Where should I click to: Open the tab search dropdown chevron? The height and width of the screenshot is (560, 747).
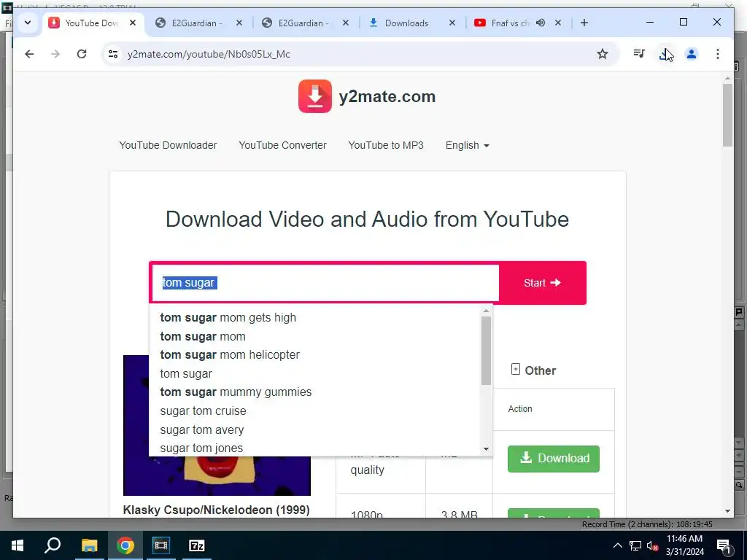pos(28,23)
